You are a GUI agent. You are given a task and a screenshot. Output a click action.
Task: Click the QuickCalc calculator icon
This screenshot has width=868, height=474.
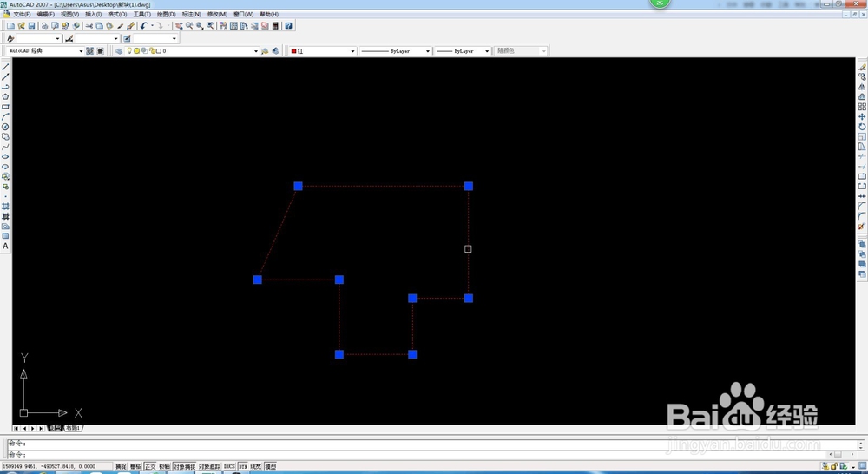pyautogui.click(x=275, y=25)
